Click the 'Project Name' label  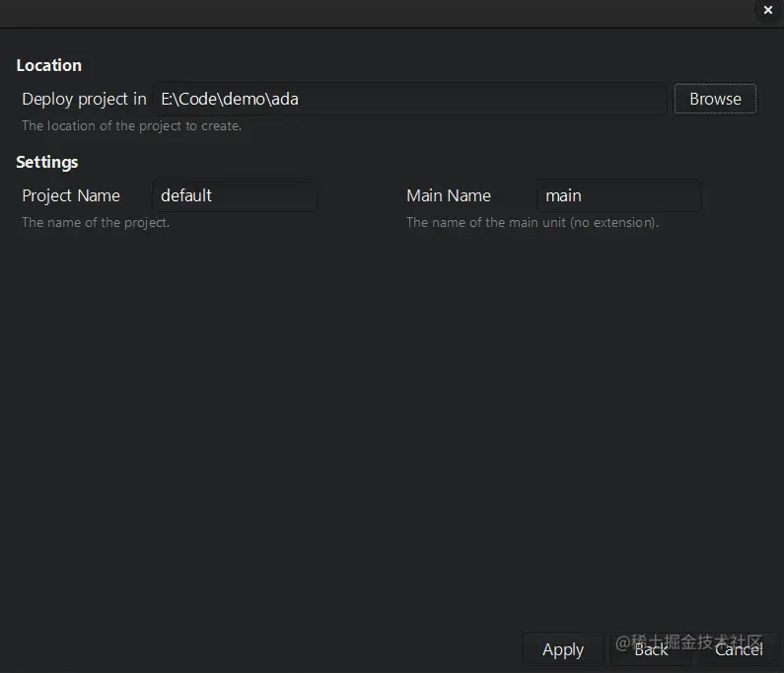71,195
